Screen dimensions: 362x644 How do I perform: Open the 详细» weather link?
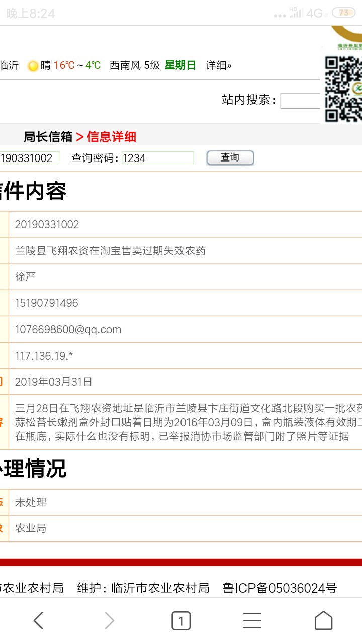click(x=219, y=65)
